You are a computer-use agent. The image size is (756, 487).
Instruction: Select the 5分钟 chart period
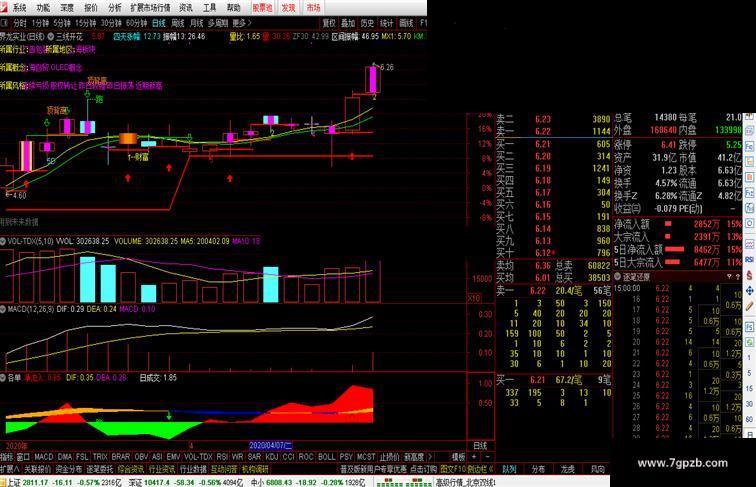pos(62,23)
